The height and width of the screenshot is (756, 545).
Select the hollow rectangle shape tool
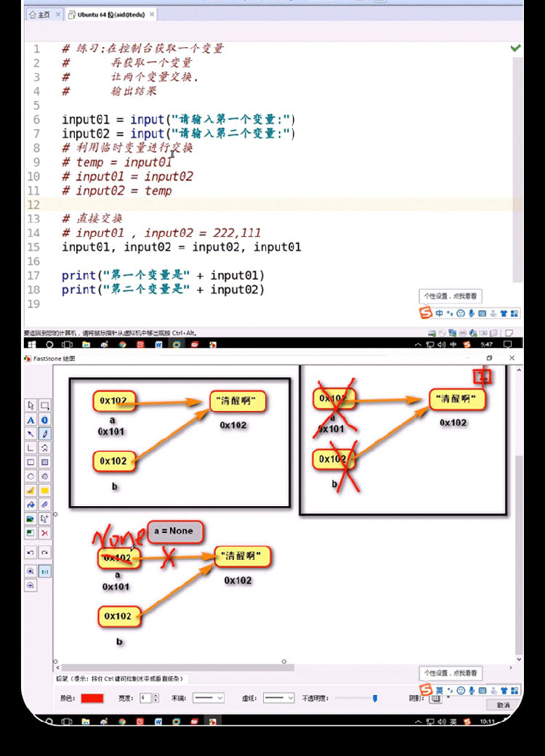click(31, 462)
